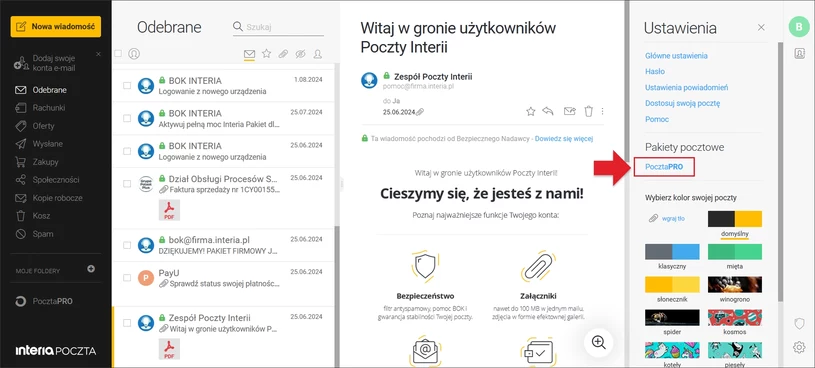Click the magnifier zoom button in message view

coord(599,343)
